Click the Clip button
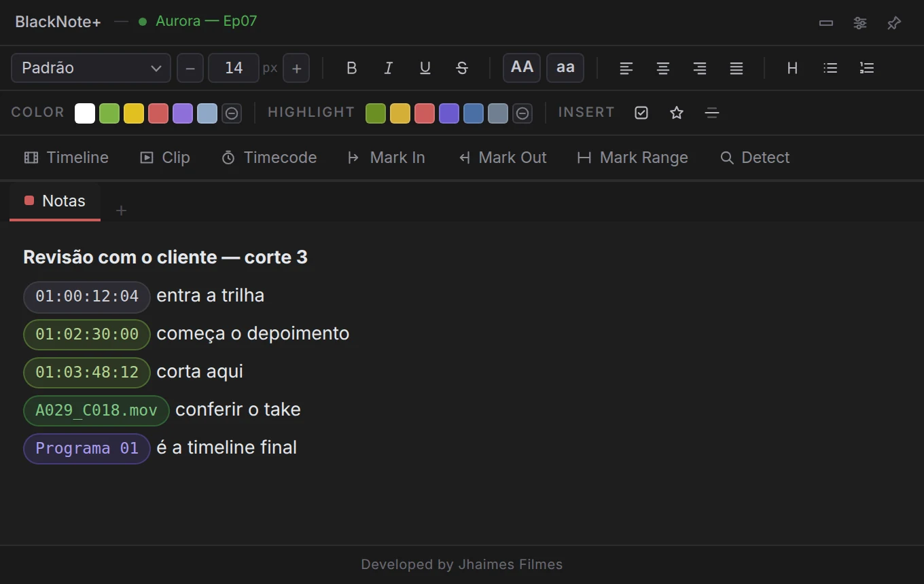Image resolution: width=924 pixels, height=584 pixels. click(165, 158)
